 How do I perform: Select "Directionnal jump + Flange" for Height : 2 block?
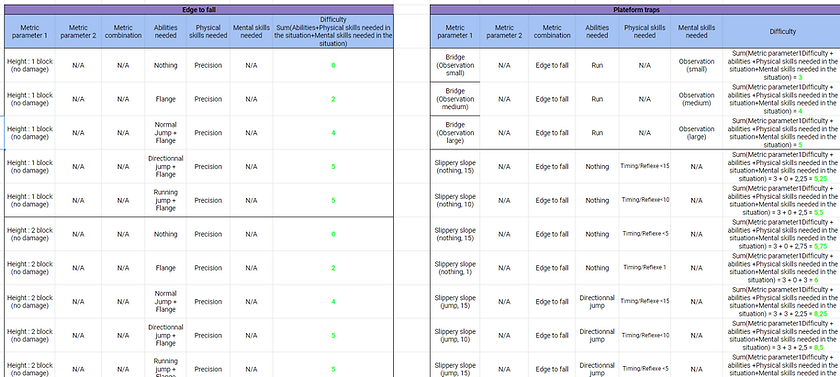[166, 335]
